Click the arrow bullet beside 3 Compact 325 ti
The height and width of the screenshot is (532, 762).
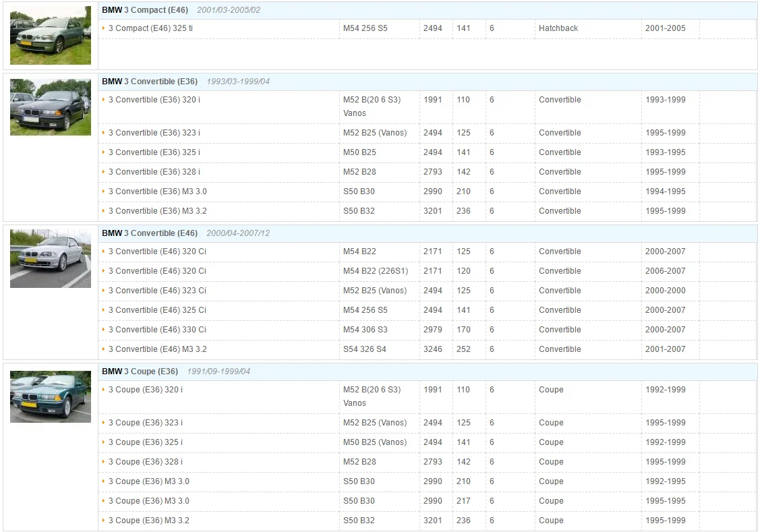point(104,28)
